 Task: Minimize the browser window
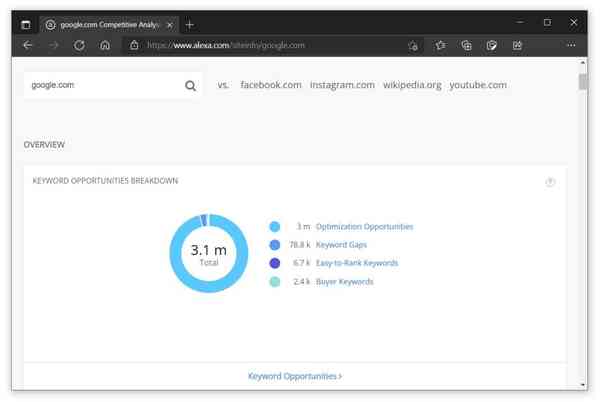click(x=520, y=23)
